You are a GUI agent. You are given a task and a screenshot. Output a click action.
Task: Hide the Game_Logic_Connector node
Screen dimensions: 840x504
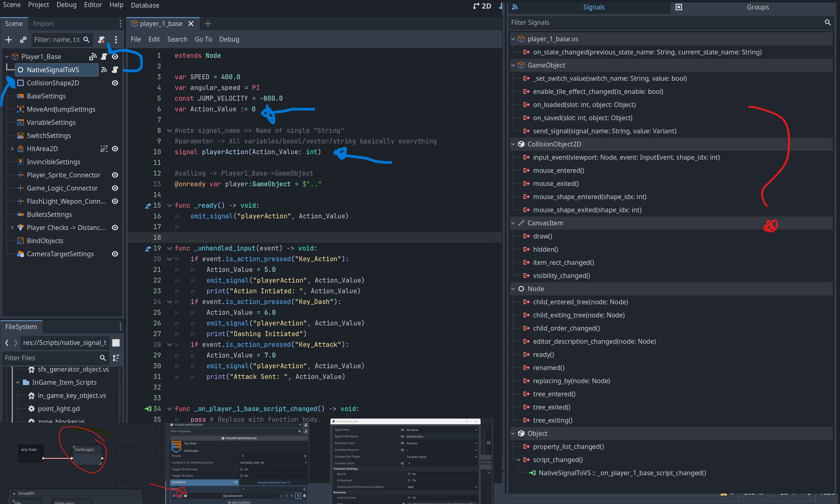(115, 188)
